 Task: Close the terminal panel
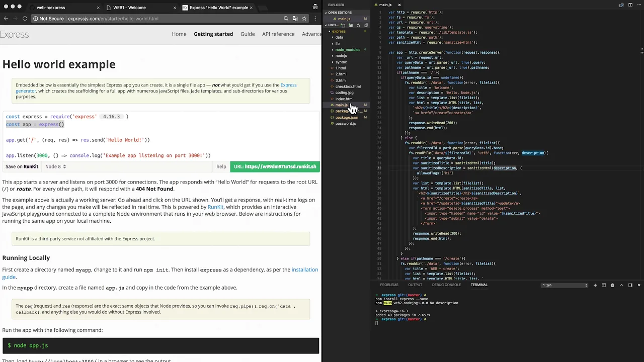pyautogui.click(x=639, y=285)
